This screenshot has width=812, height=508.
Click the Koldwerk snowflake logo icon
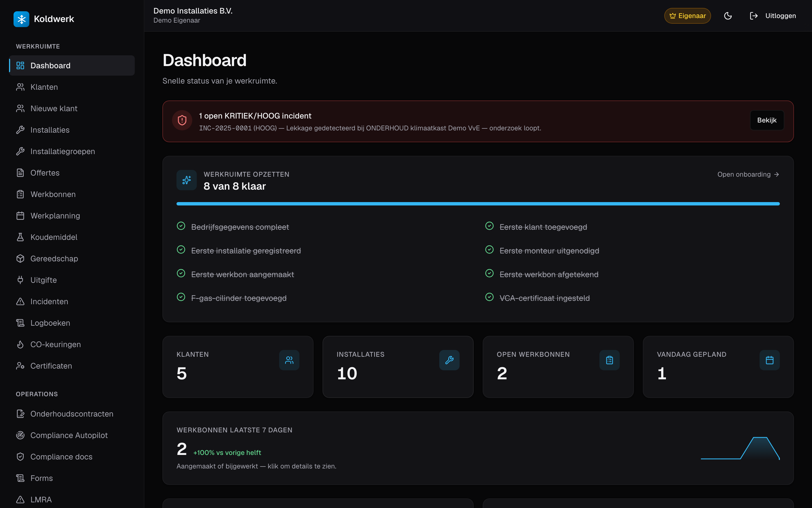pos(21,19)
